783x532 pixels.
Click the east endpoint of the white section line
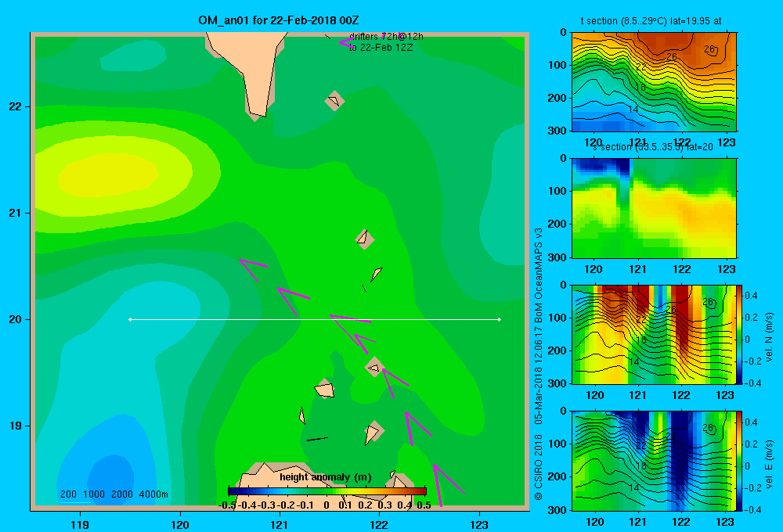500,319
